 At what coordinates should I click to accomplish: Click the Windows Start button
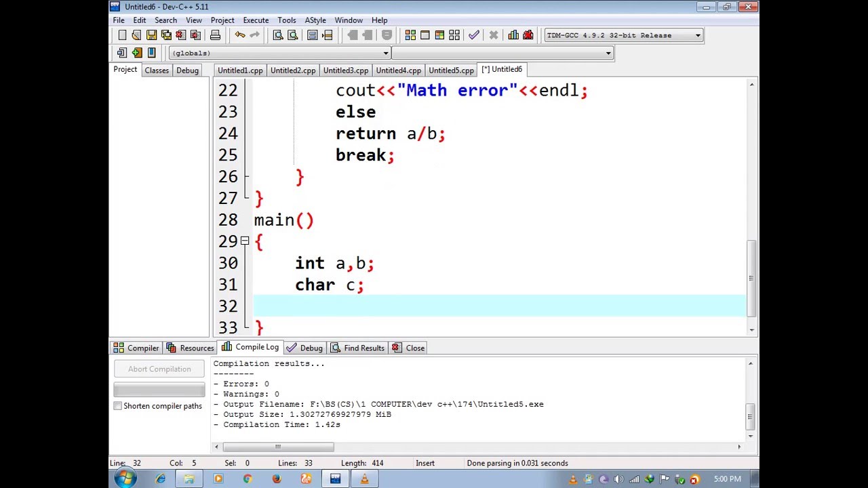click(x=125, y=479)
